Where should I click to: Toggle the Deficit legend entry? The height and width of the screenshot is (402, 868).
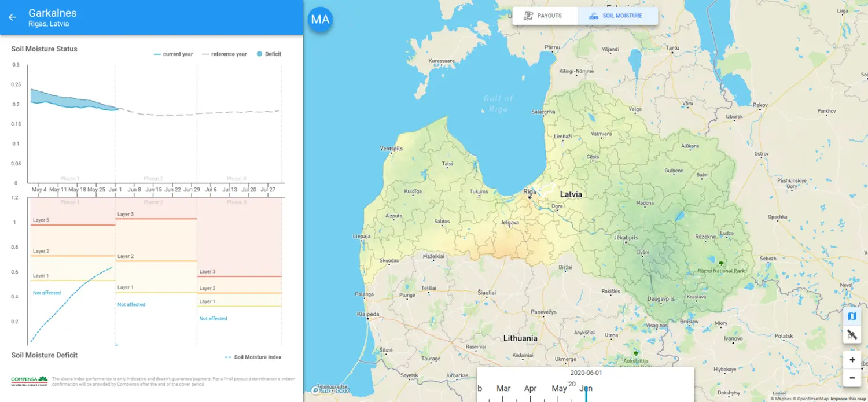(x=270, y=54)
